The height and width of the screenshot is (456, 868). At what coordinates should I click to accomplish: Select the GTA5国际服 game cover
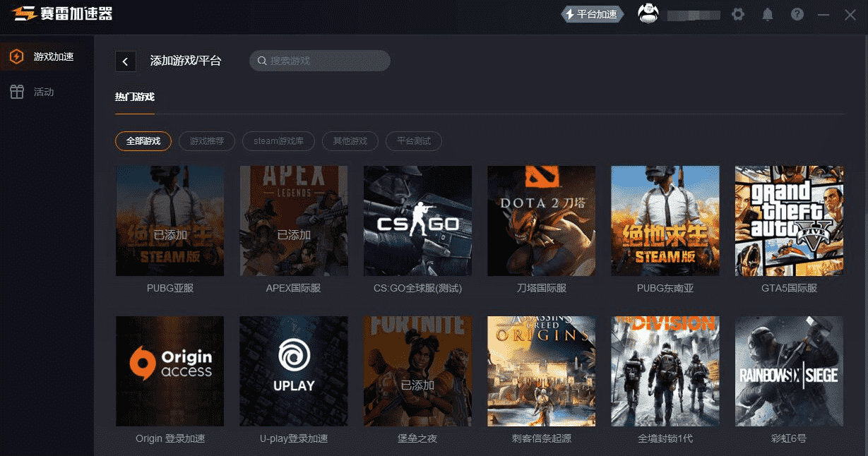pos(789,221)
